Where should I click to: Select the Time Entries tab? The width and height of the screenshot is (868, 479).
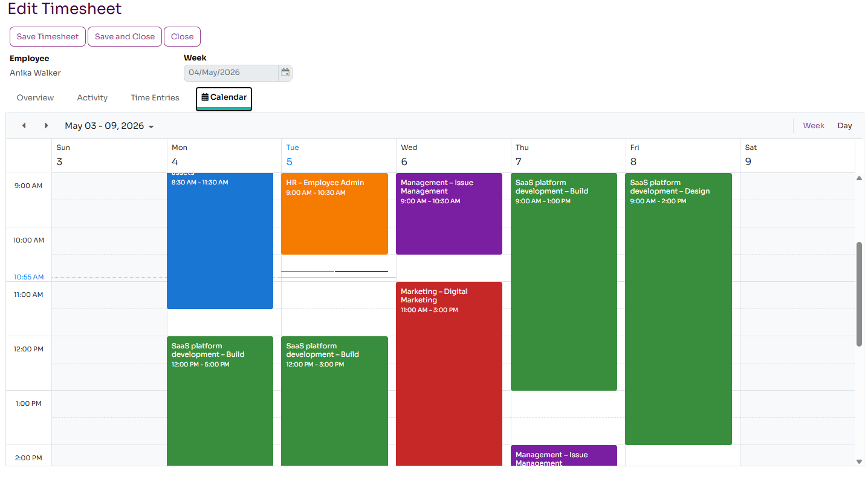[155, 97]
